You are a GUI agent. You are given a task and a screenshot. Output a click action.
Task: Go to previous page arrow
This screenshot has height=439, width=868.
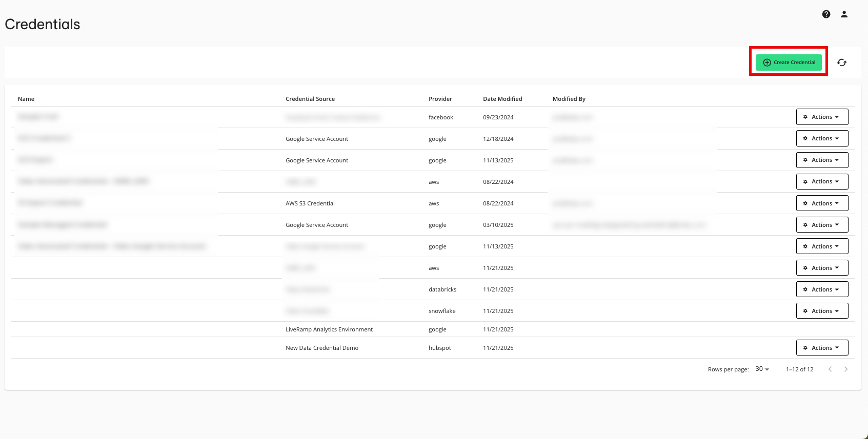point(830,369)
